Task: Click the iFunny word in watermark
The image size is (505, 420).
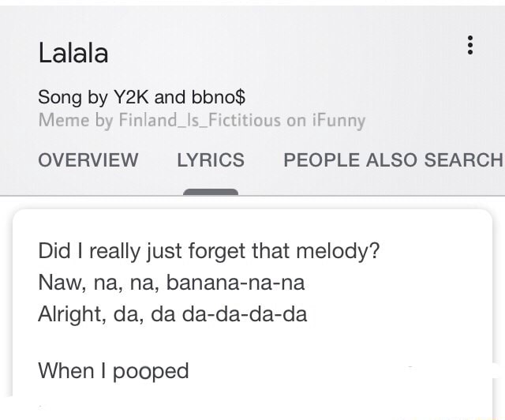Action: point(339,121)
